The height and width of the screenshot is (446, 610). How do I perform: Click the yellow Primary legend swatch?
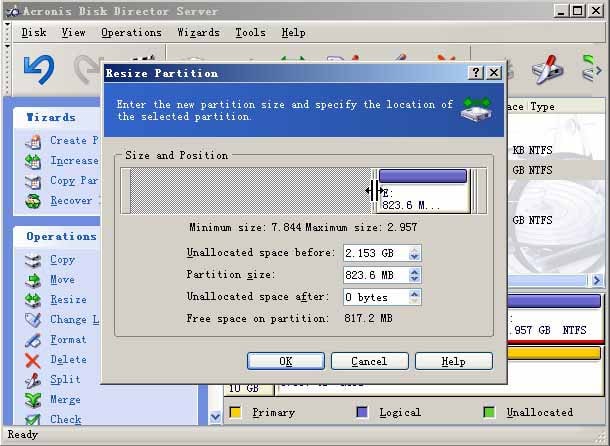pos(236,412)
